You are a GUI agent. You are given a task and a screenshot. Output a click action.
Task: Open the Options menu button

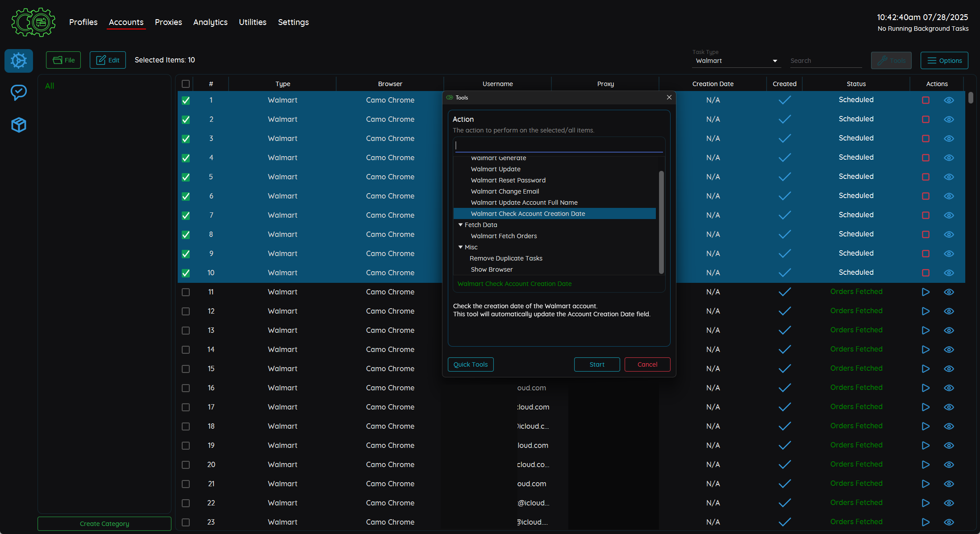[x=944, y=61]
